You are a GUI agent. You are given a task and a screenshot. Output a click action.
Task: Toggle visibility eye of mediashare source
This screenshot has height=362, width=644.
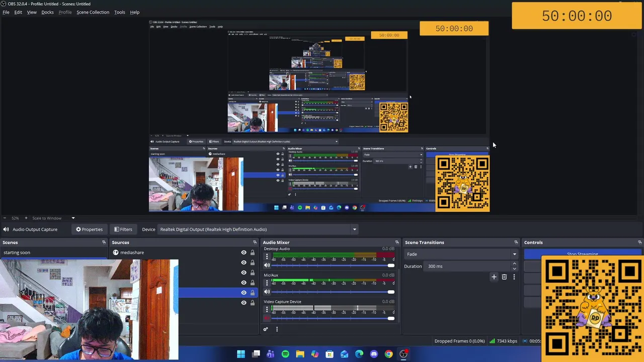coord(244,252)
